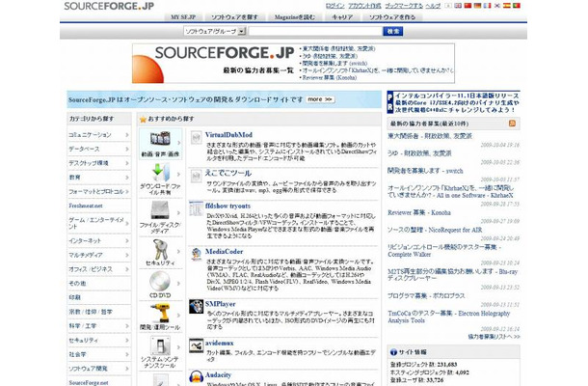Select the システム/メンテナンスツール switch icon
588x386 pixels.
tap(160, 345)
